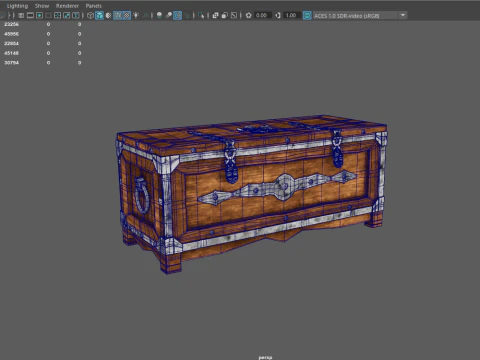
Task: Toggle the film gate display
Action: (30, 15)
